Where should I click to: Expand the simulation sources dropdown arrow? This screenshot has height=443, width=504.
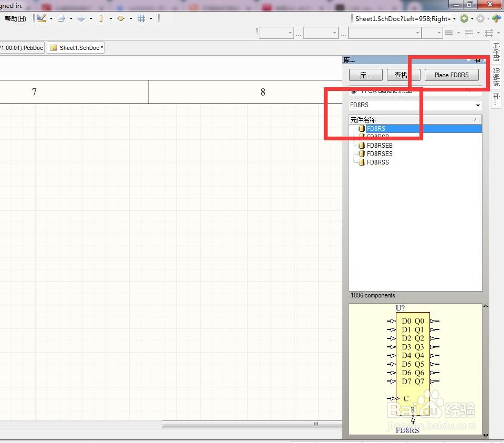point(131,19)
